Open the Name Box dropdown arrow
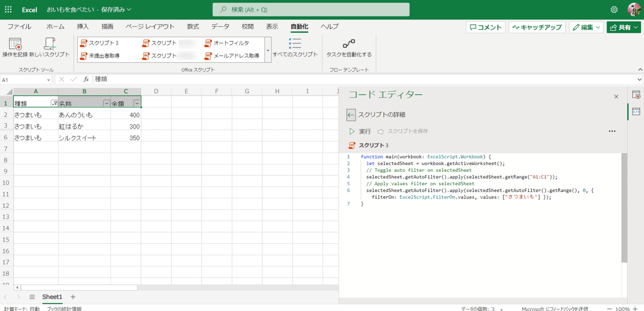Screen dimensions: 644x311 click(48, 79)
